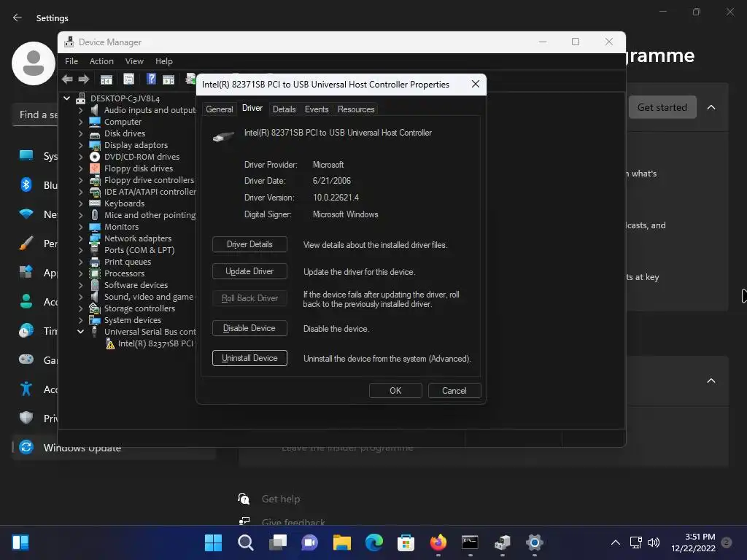The width and height of the screenshot is (747, 560).
Task: Collapse the DESKTOP-C3JV8L4 root node
Action: click(x=66, y=98)
